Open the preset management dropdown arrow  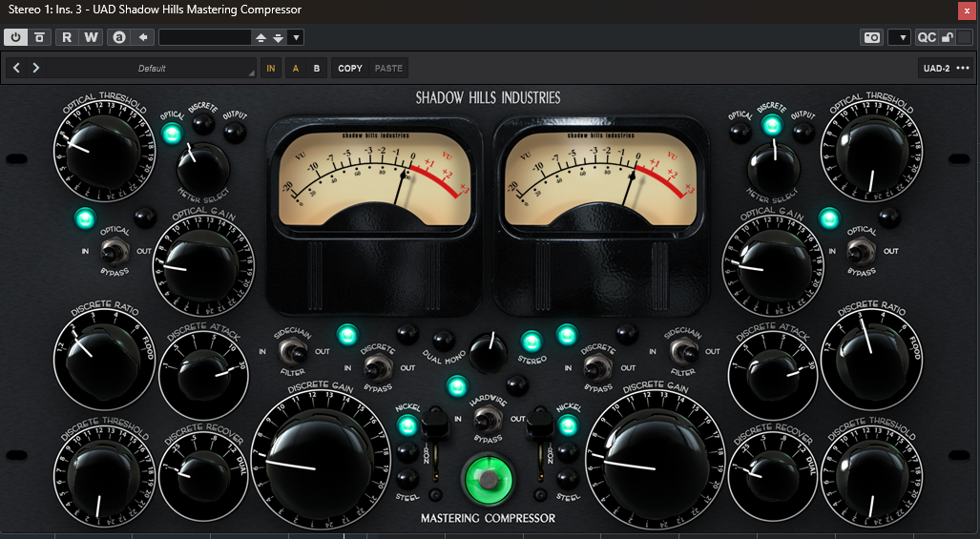[x=296, y=37]
